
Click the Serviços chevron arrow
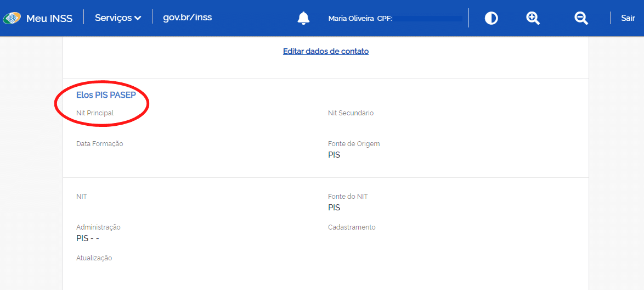click(138, 18)
